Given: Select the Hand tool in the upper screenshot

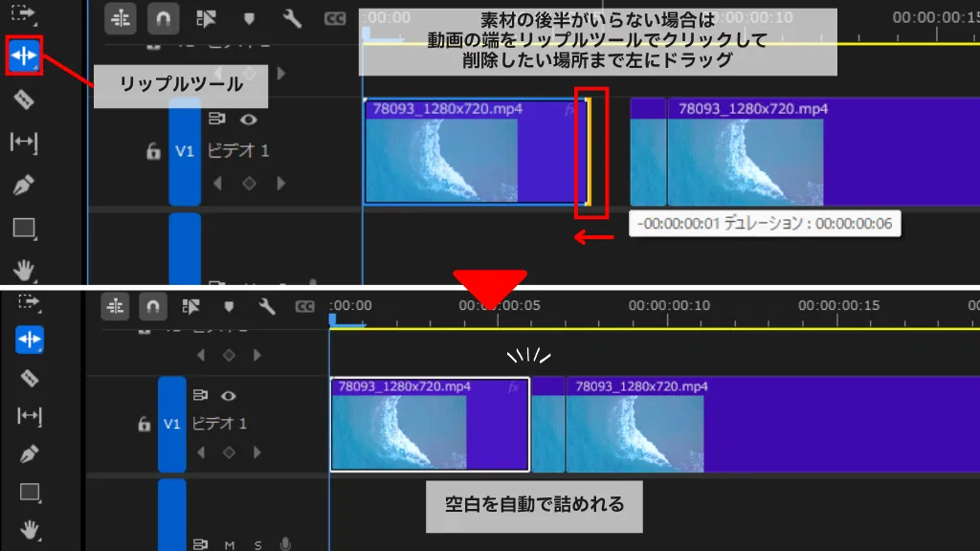Looking at the screenshot, I should click(24, 271).
